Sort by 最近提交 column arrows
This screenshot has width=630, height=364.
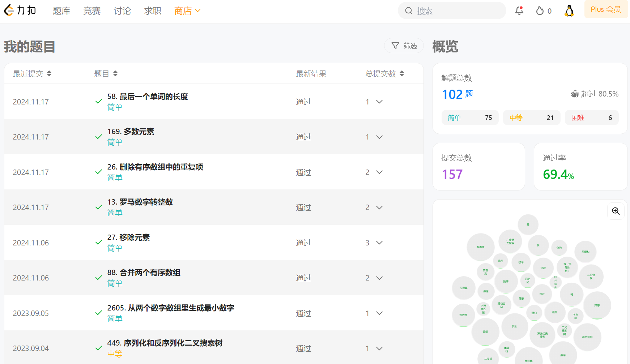click(49, 74)
